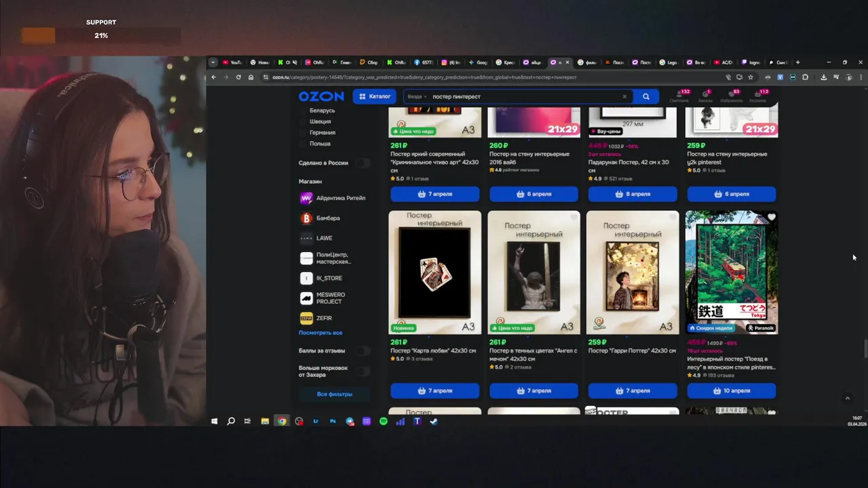Select the ZEFIR store filter
This screenshot has width=868, height=488.
pos(316,318)
